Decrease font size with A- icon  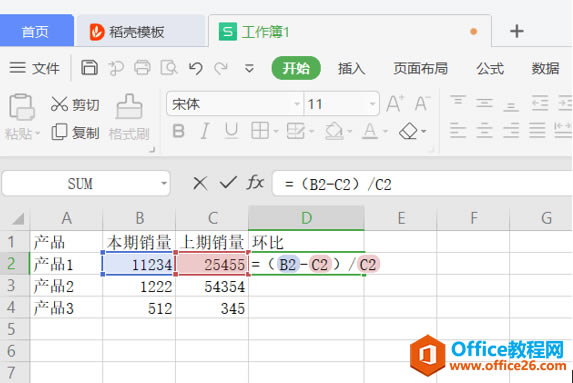(x=422, y=104)
